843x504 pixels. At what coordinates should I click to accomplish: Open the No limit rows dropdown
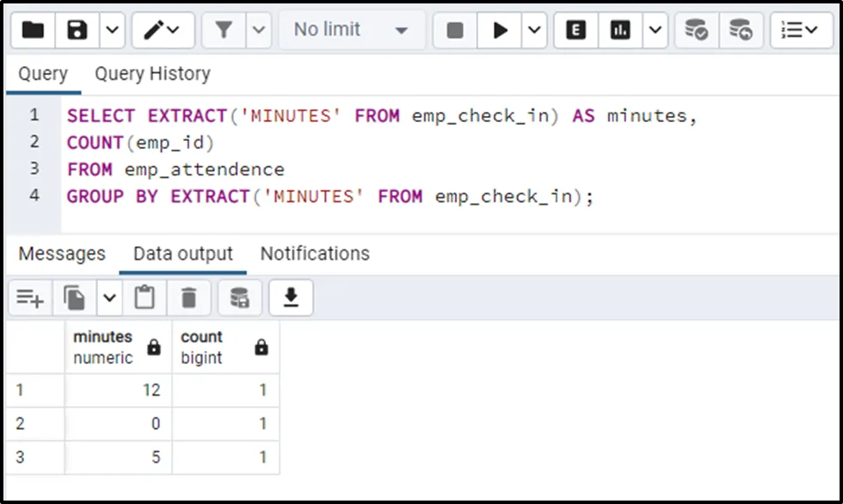point(351,31)
